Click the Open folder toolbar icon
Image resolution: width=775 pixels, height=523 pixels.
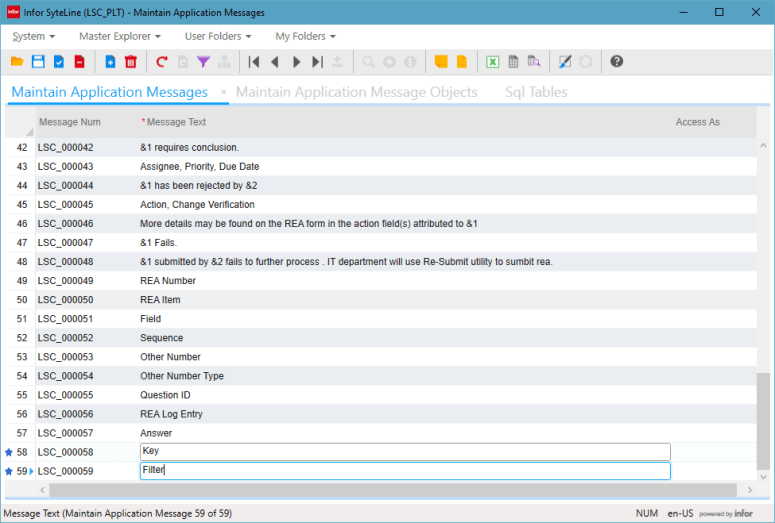(17, 62)
